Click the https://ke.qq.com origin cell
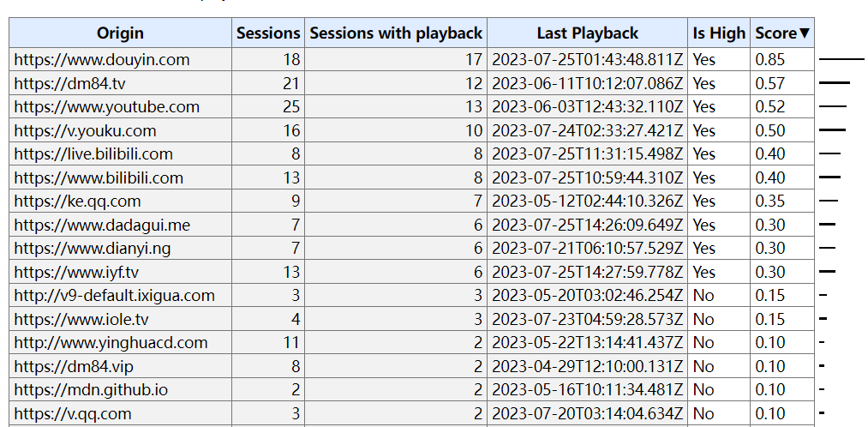Image resolution: width=868 pixels, height=427 pixels. click(120, 201)
